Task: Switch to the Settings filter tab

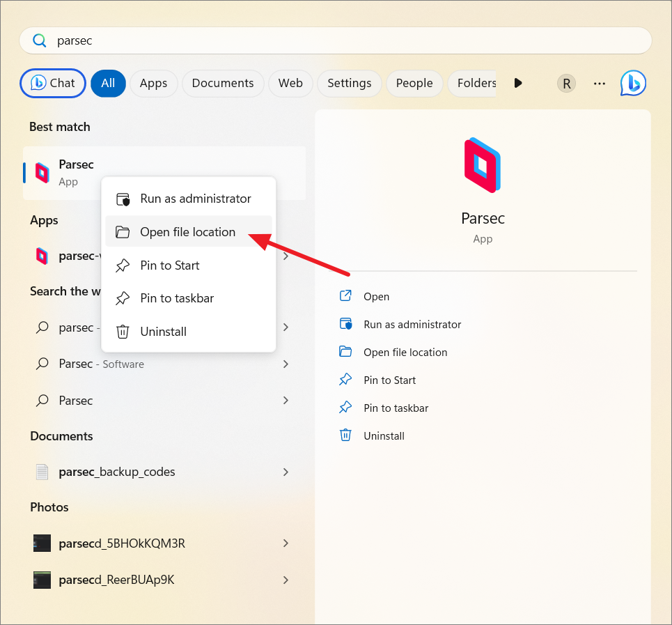Action: coord(350,83)
